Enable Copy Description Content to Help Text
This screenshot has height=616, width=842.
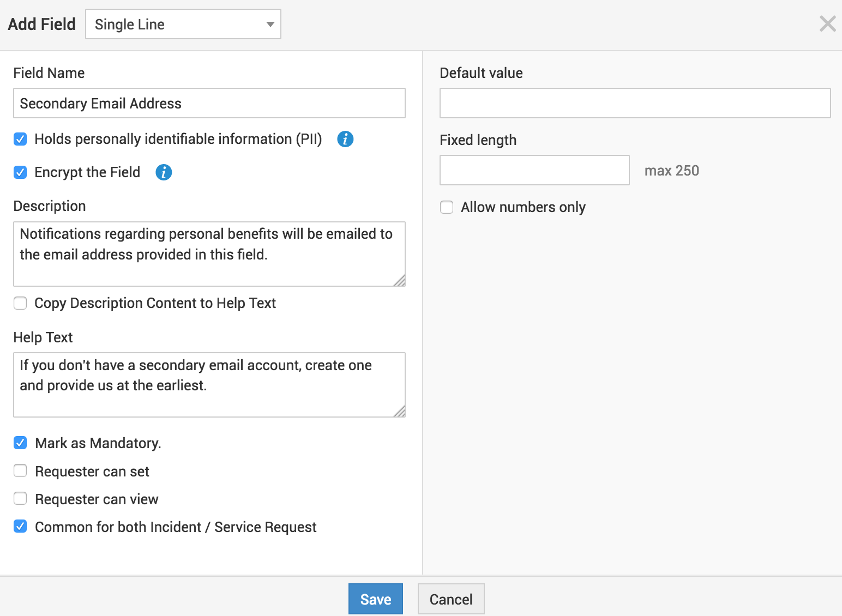tap(20, 303)
